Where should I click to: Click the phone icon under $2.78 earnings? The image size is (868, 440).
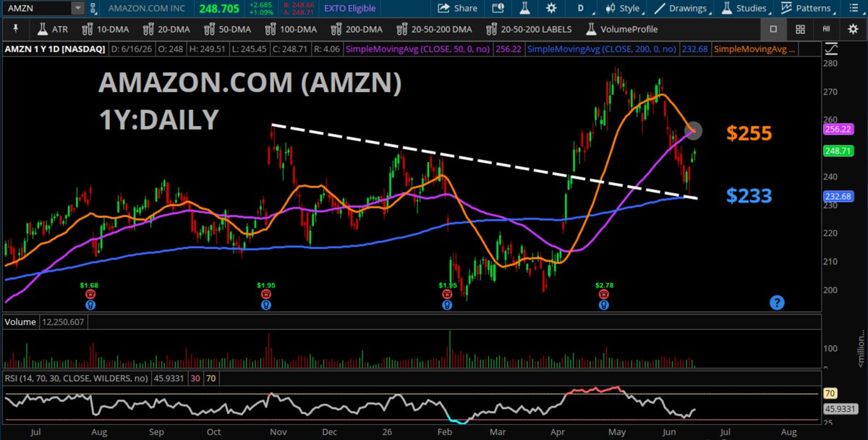pos(603,295)
